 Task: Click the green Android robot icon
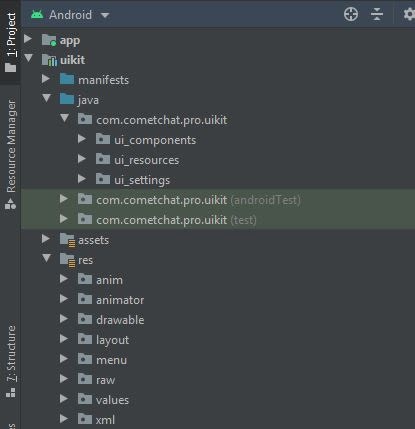37,15
